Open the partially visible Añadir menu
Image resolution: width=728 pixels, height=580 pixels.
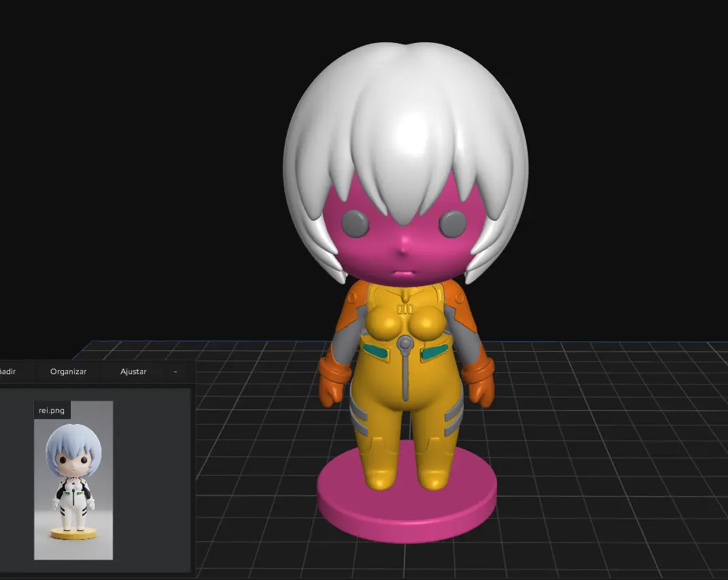pyautogui.click(x=7, y=371)
